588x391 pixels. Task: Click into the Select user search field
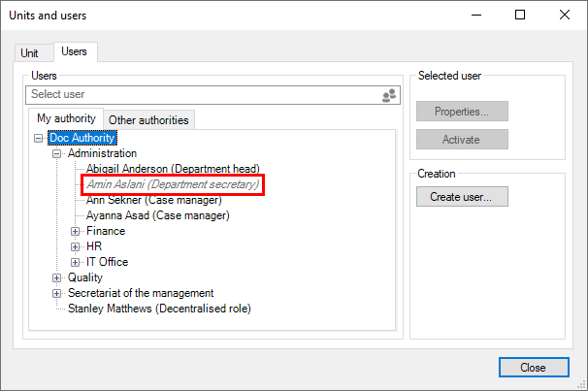coord(202,95)
